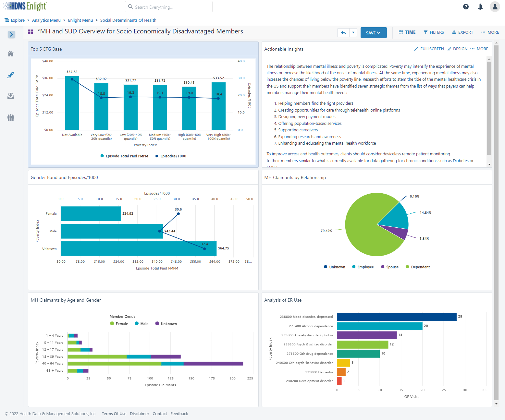Select MH Claimants by Age and Gender title
This screenshot has width=505, height=420.
66,300
